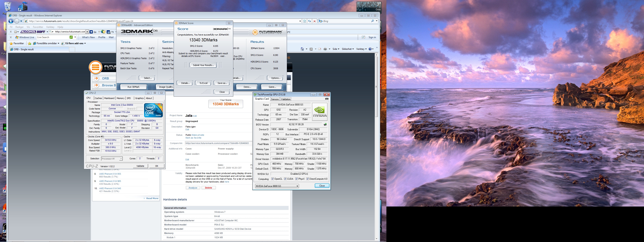Open the Fil menu in IE
Screen dimensions: 644x242
tap(11, 27)
